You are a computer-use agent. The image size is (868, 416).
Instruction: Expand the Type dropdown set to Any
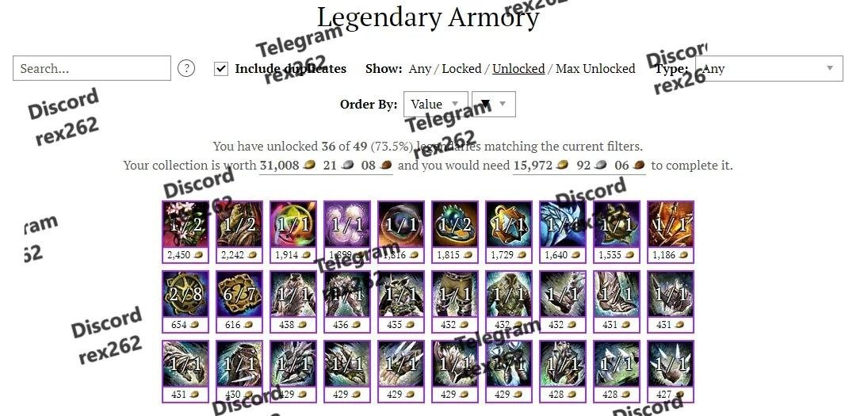pos(770,69)
